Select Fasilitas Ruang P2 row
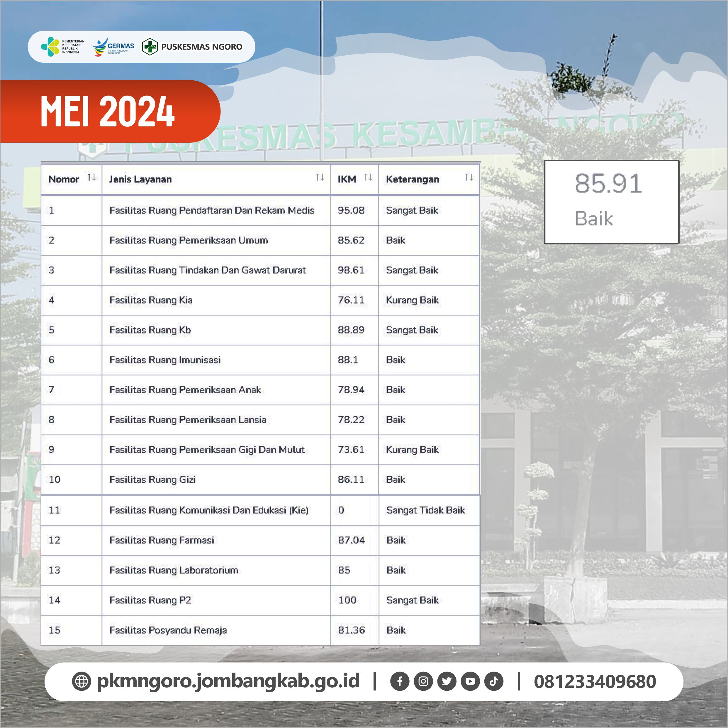728x728 pixels. (260, 600)
